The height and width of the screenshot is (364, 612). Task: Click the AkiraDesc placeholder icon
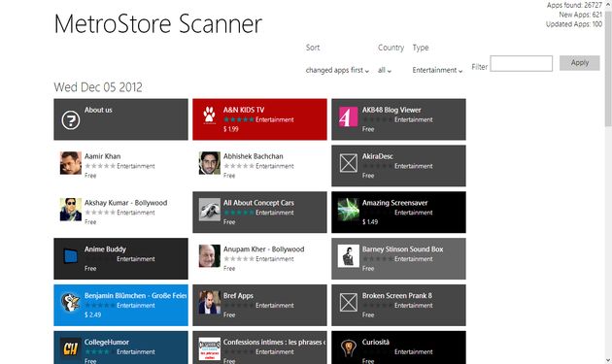click(348, 163)
